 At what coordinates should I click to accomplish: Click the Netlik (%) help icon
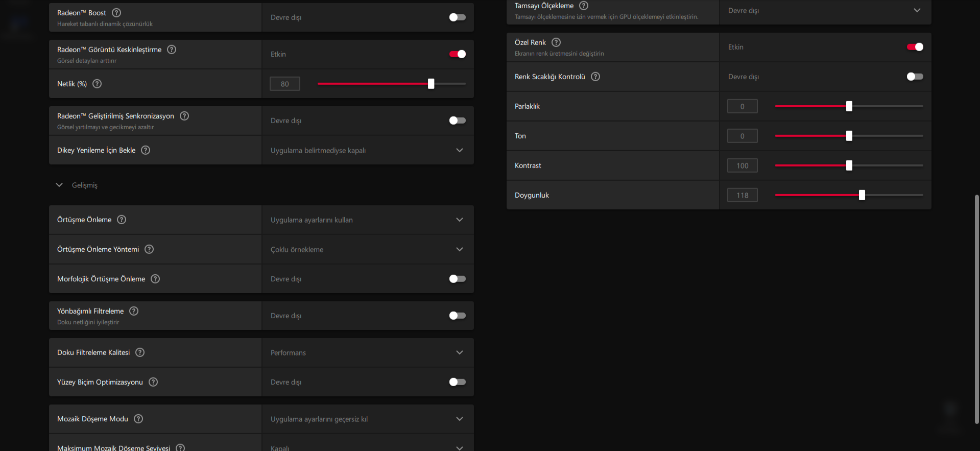click(x=97, y=84)
